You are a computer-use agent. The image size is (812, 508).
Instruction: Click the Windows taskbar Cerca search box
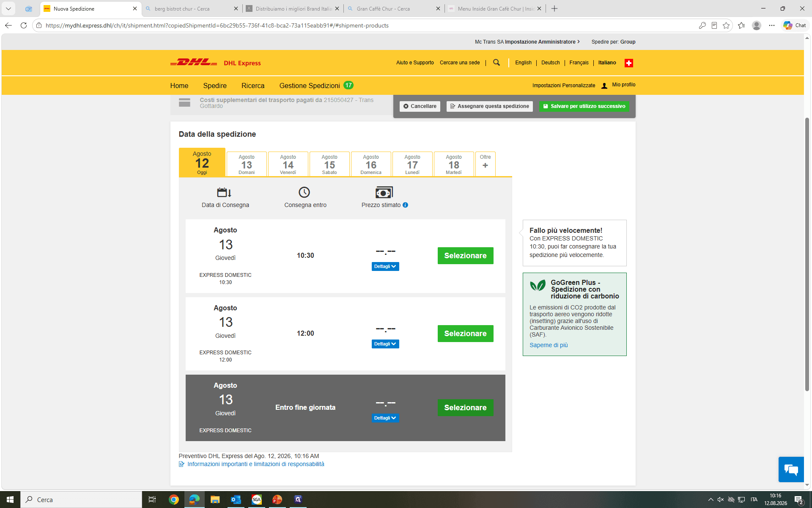pyautogui.click(x=81, y=500)
